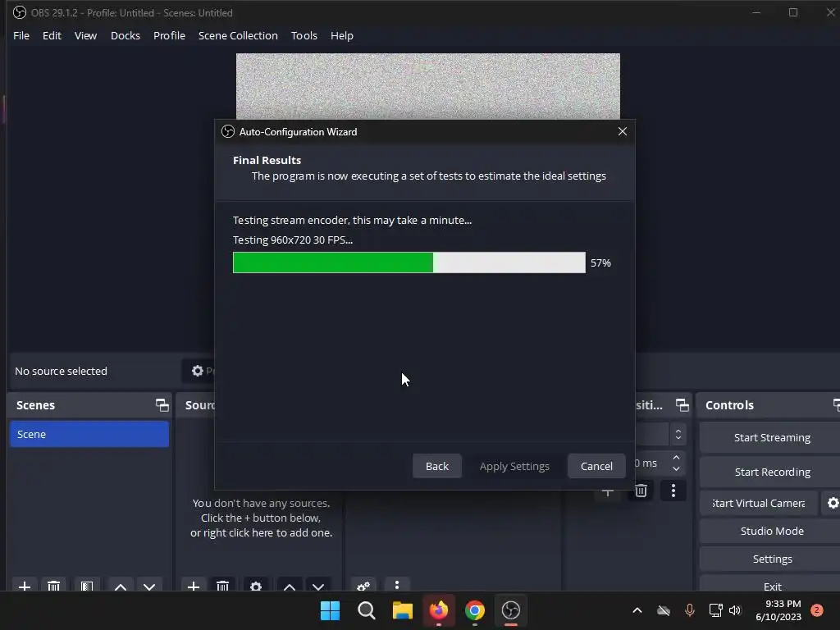Show hidden tray icons chevron
Image resolution: width=840 pixels, height=630 pixels.
tap(637, 610)
